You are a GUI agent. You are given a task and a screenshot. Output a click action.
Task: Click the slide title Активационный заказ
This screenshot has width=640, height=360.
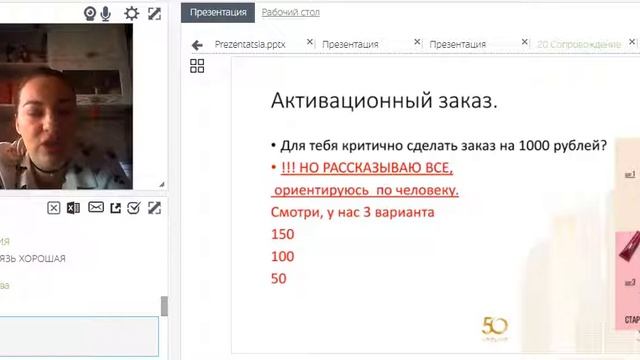(x=384, y=100)
